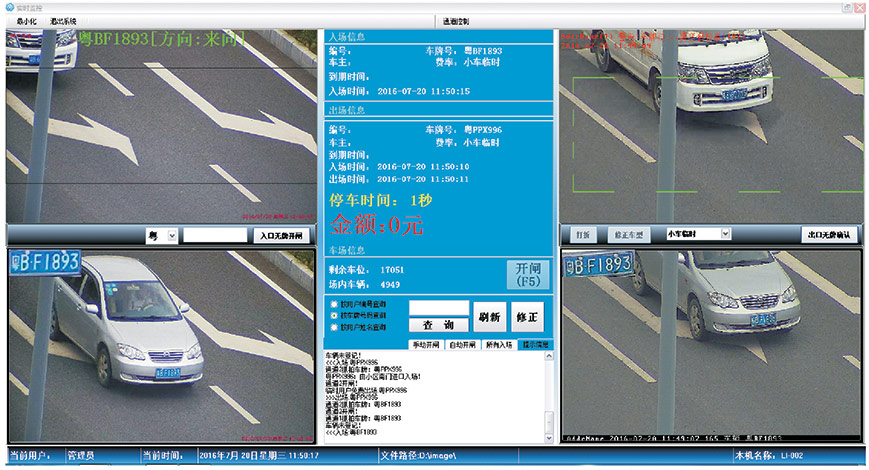
Task: Click the 本机名称 LI-002 status entry
Action: 769,456
